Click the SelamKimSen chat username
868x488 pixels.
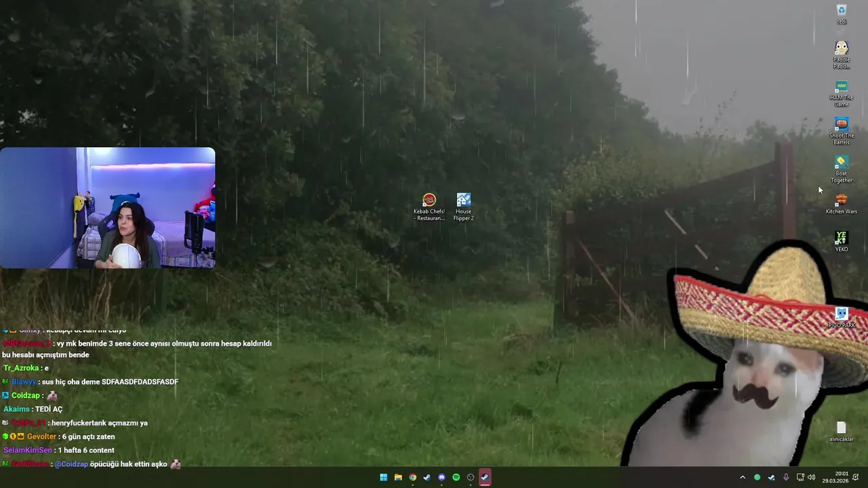(x=28, y=450)
